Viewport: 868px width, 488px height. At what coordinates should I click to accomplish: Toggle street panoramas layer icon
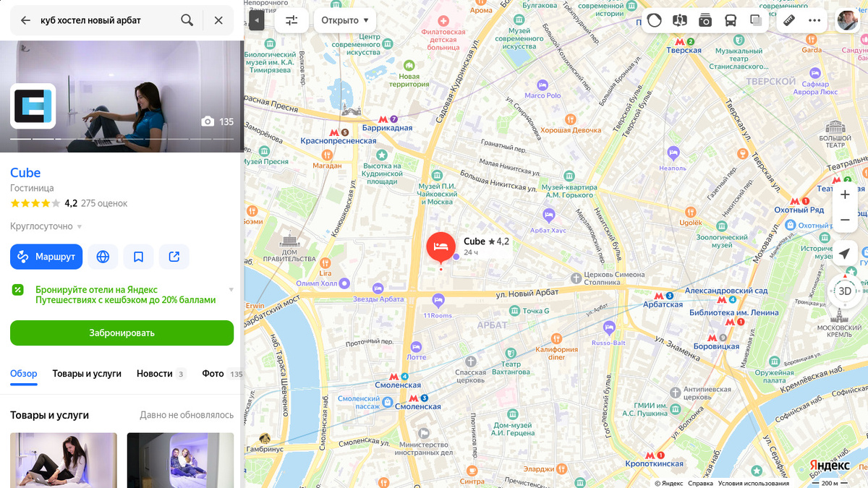coord(679,20)
